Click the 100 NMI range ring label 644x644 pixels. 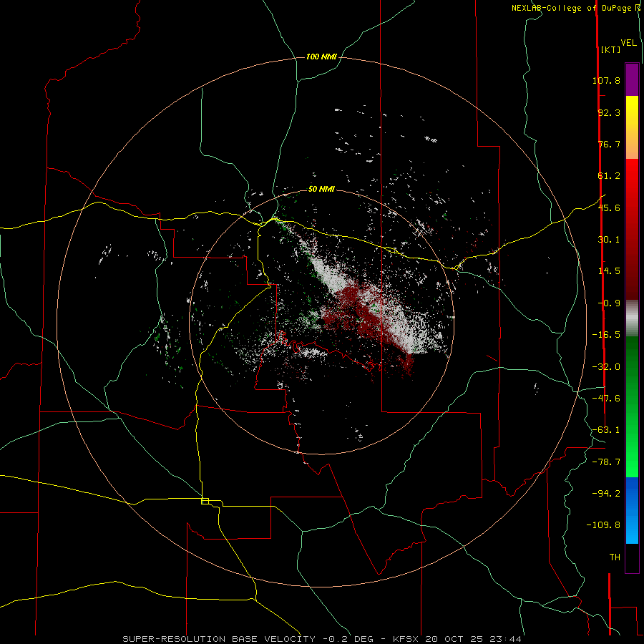[x=321, y=57]
